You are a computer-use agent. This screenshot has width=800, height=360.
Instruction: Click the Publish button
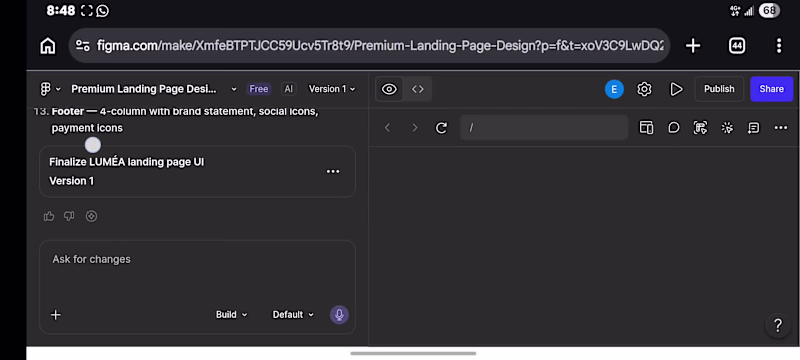719,89
